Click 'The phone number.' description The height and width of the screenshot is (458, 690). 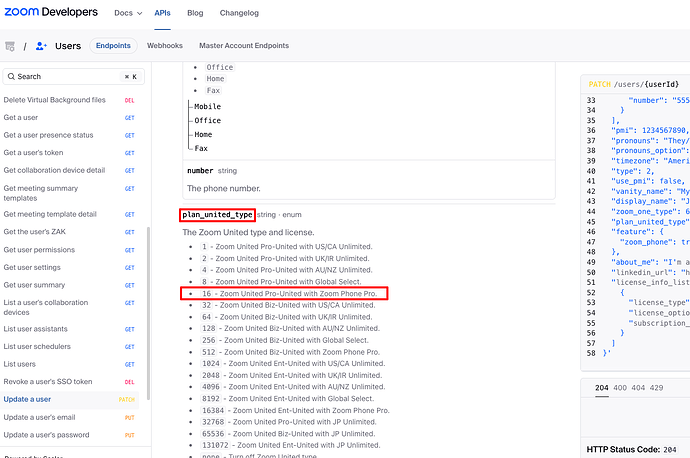(x=224, y=188)
